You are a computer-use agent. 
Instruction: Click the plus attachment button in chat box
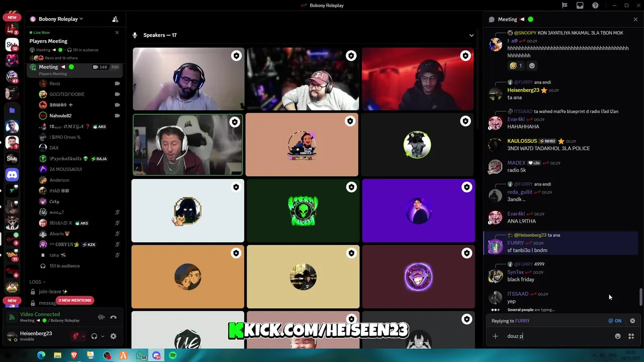point(496,336)
